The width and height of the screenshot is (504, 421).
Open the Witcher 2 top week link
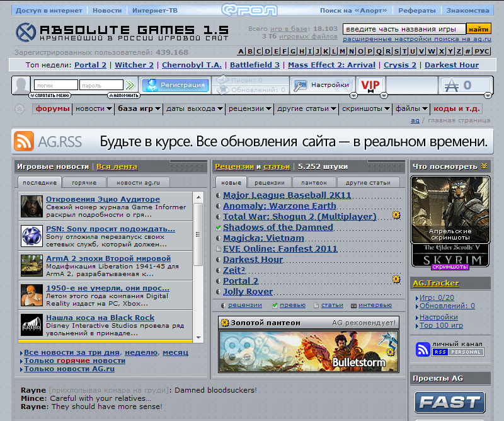tap(134, 65)
